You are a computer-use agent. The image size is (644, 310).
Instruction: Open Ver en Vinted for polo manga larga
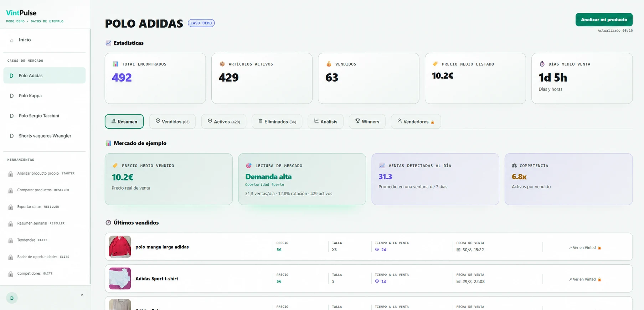pos(585,248)
